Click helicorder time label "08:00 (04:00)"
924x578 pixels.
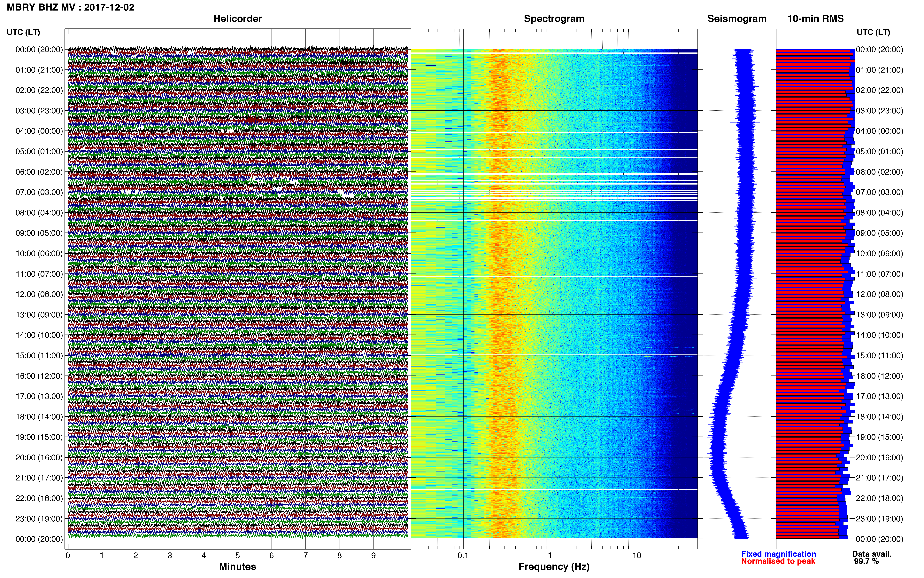[x=39, y=213]
